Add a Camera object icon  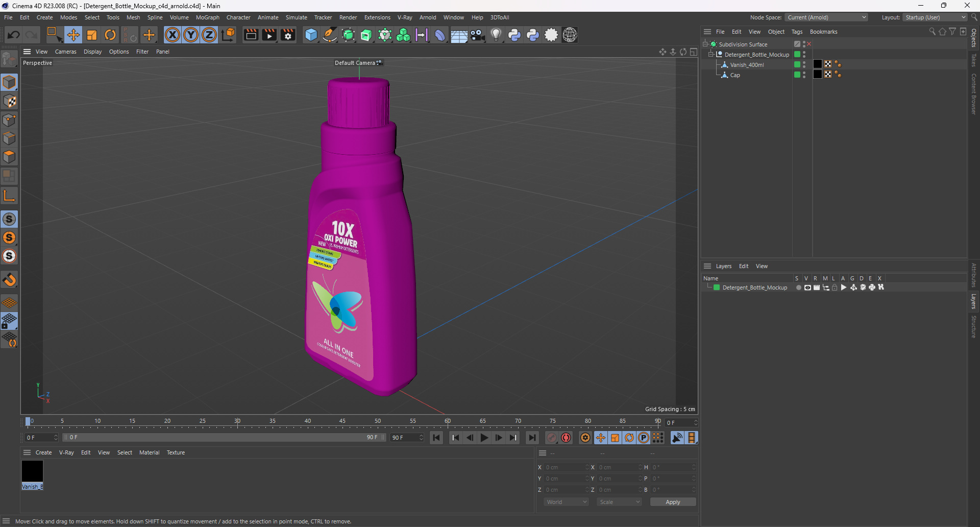point(478,35)
